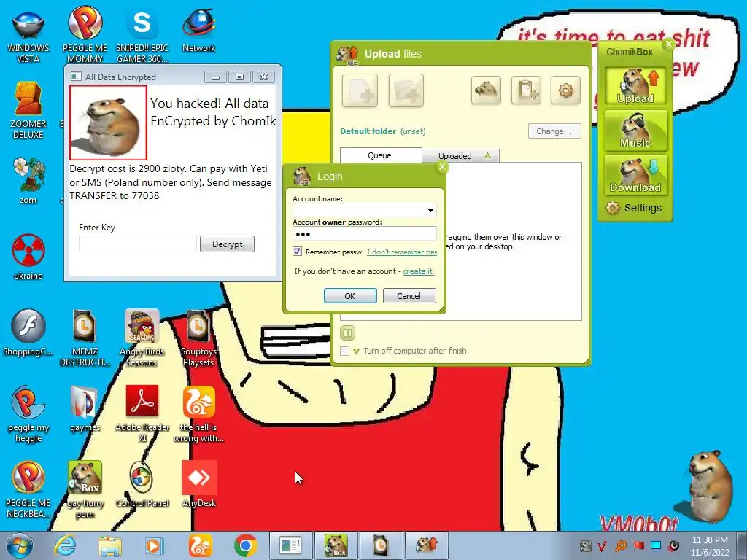Launch Google Chrome from the taskbar
747x560 pixels.
point(245,545)
